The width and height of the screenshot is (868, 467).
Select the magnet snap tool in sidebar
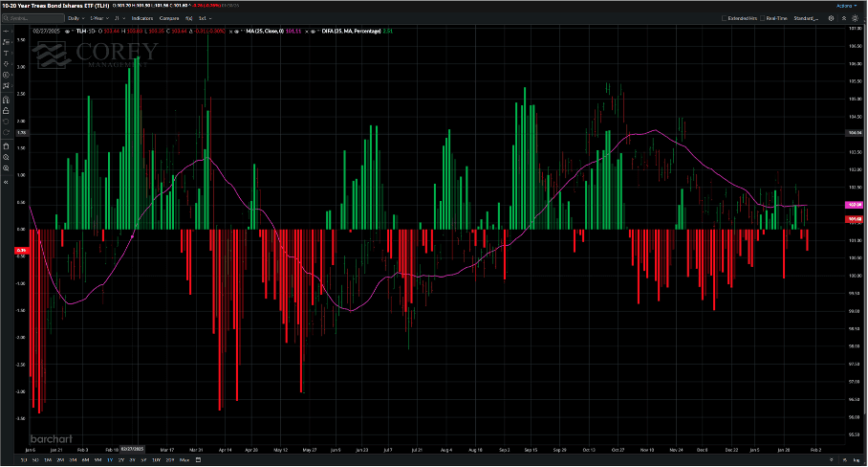[6, 100]
